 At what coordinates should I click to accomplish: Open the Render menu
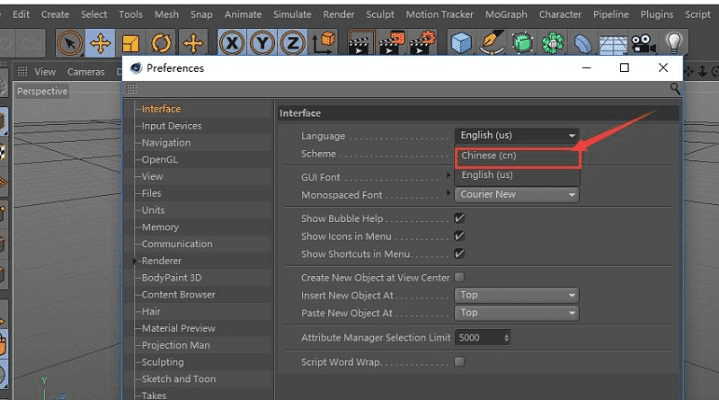(339, 14)
